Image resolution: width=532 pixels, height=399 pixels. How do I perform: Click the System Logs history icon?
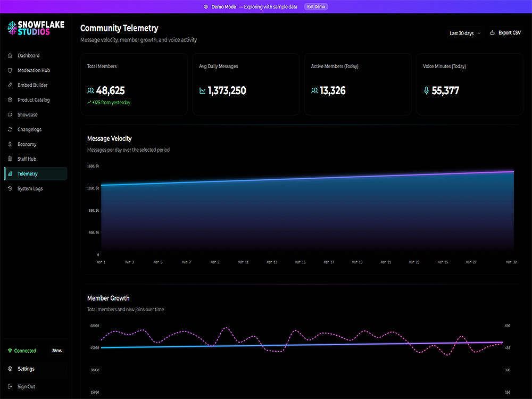coord(10,188)
